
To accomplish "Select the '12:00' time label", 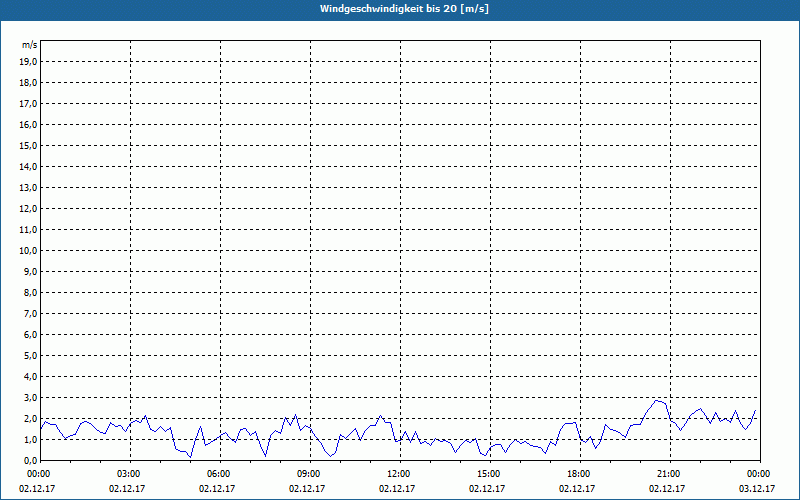I will coord(400,474).
